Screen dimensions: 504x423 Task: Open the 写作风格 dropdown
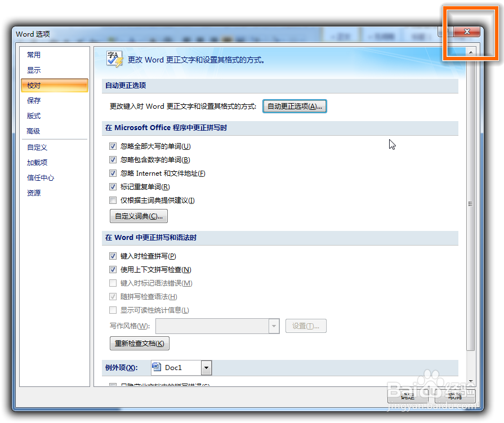point(274,326)
